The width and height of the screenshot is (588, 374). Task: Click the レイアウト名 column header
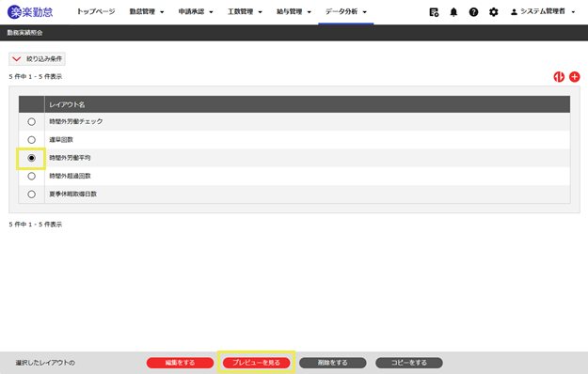click(307, 104)
